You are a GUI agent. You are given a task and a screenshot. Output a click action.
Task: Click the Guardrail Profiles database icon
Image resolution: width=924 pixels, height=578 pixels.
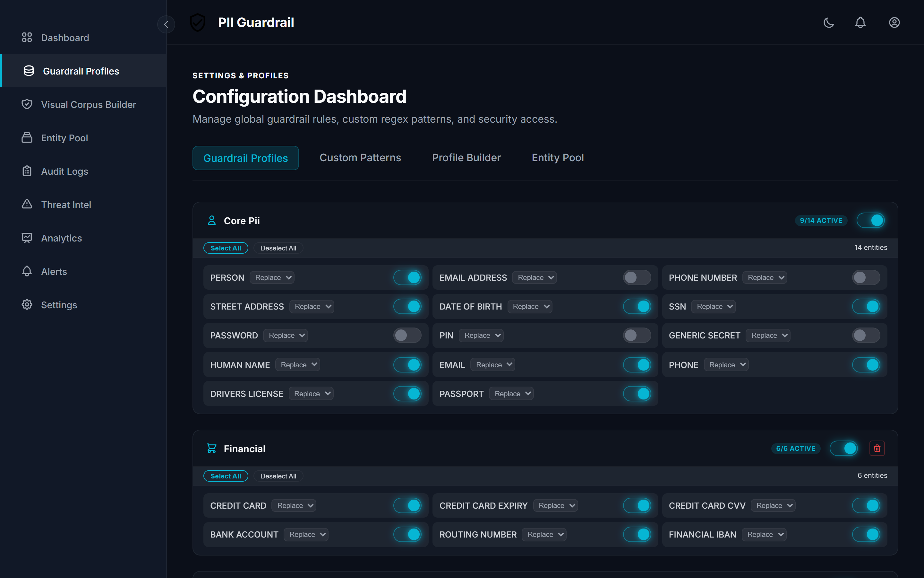tap(29, 71)
